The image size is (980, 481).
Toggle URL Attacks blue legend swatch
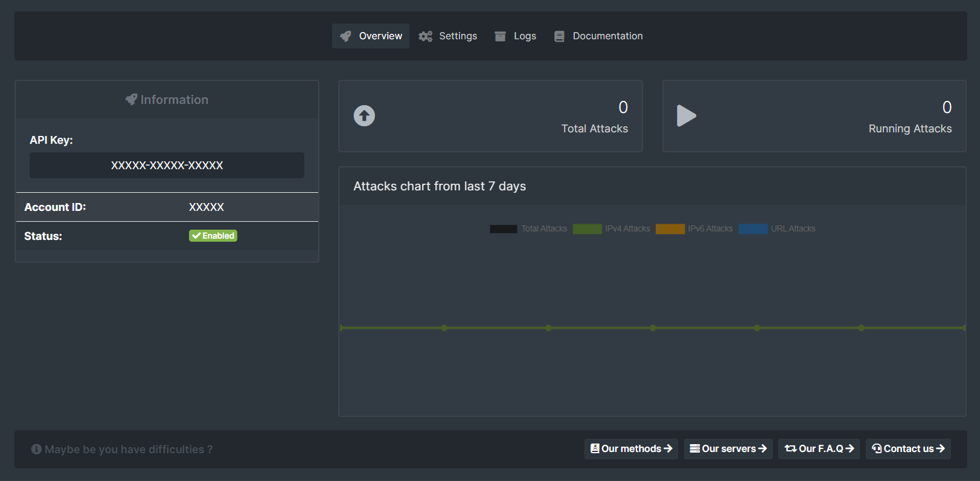coord(753,229)
